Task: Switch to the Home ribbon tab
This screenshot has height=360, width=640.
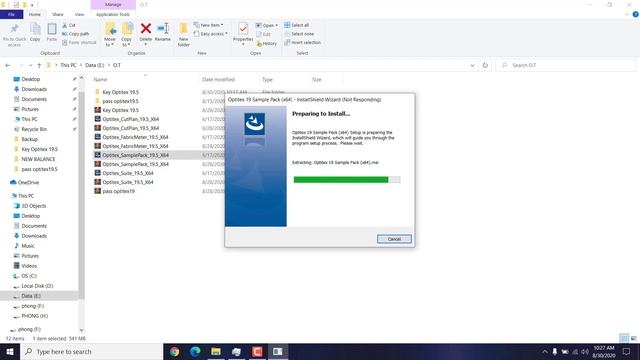Action: [35, 15]
